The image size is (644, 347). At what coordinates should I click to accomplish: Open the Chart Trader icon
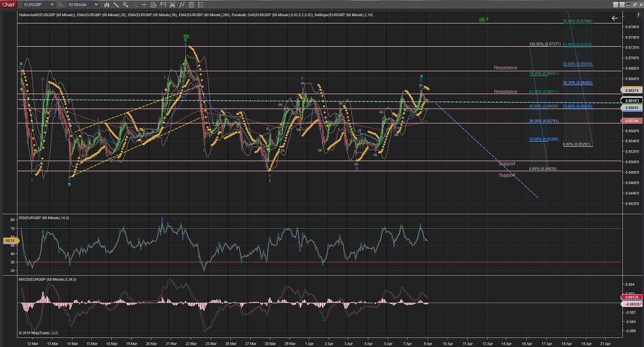(163, 5)
